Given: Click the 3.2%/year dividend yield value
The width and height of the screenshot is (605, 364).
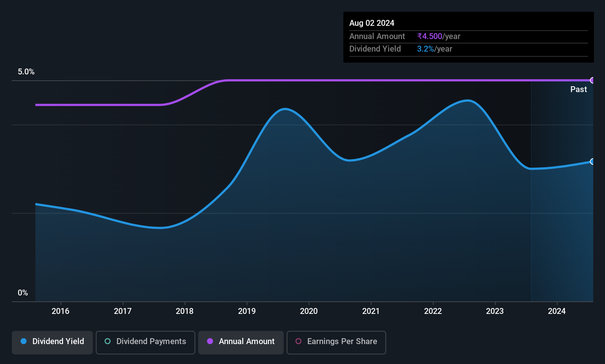Looking at the screenshot, I should (434, 49).
